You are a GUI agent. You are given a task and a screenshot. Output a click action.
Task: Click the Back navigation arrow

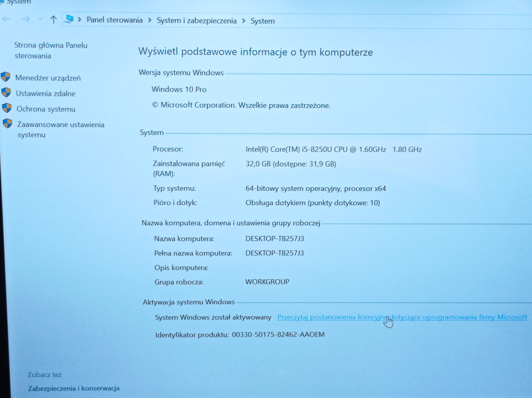6,19
